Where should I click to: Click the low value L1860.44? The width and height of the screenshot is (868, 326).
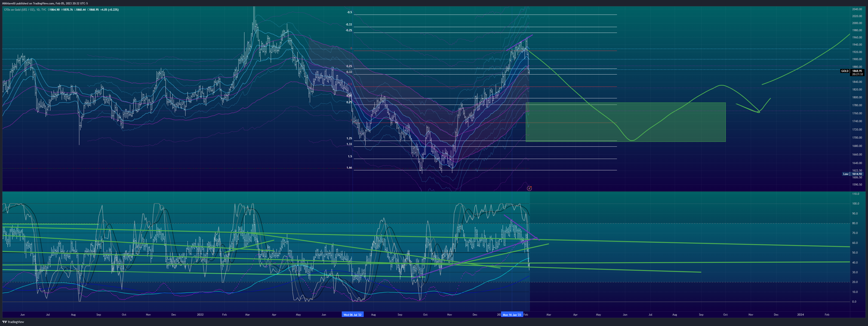click(x=80, y=10)
